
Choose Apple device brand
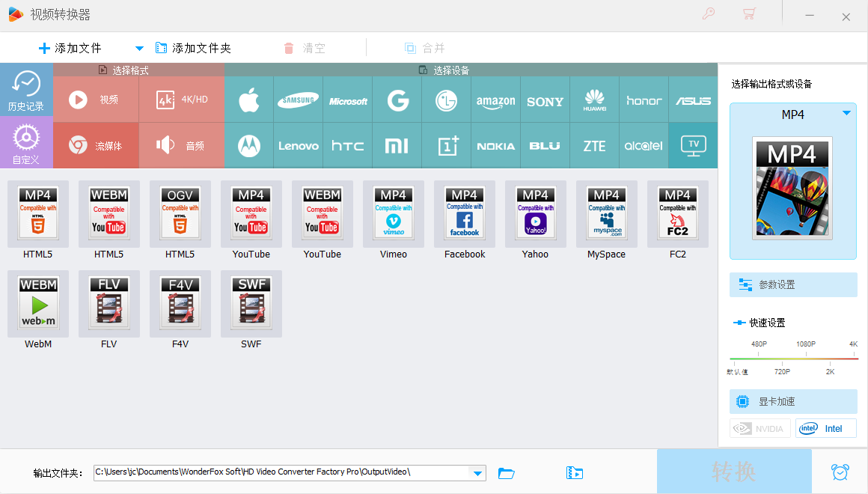248,100
